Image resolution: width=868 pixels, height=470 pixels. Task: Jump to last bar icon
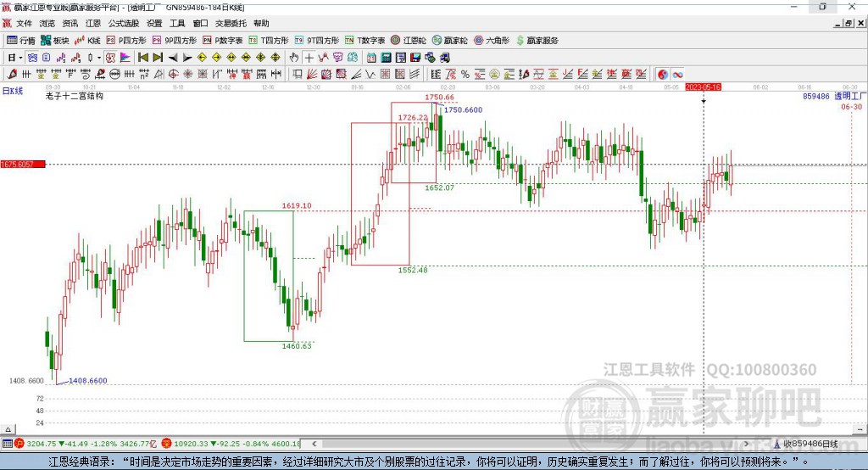point(158,58)
